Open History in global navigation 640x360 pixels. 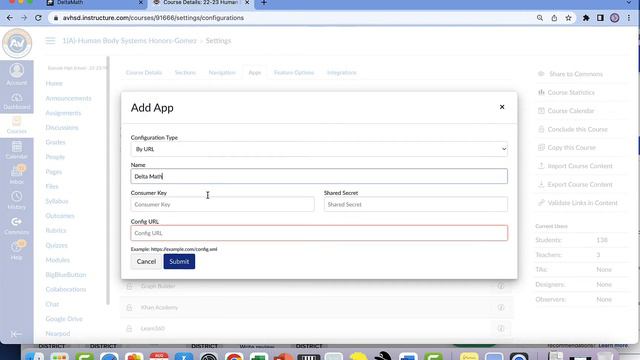pyautogui.click(x=17, y=200)
